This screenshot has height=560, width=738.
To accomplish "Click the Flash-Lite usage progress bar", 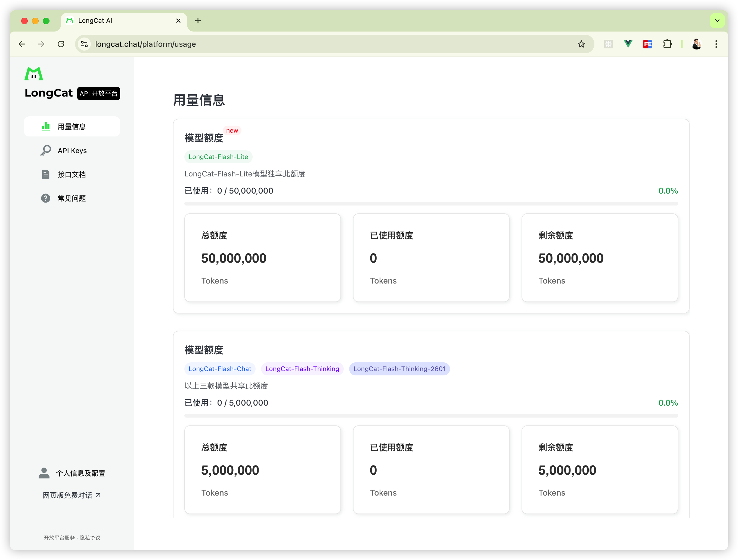I will pyautogui.click(x=431, y=203).
